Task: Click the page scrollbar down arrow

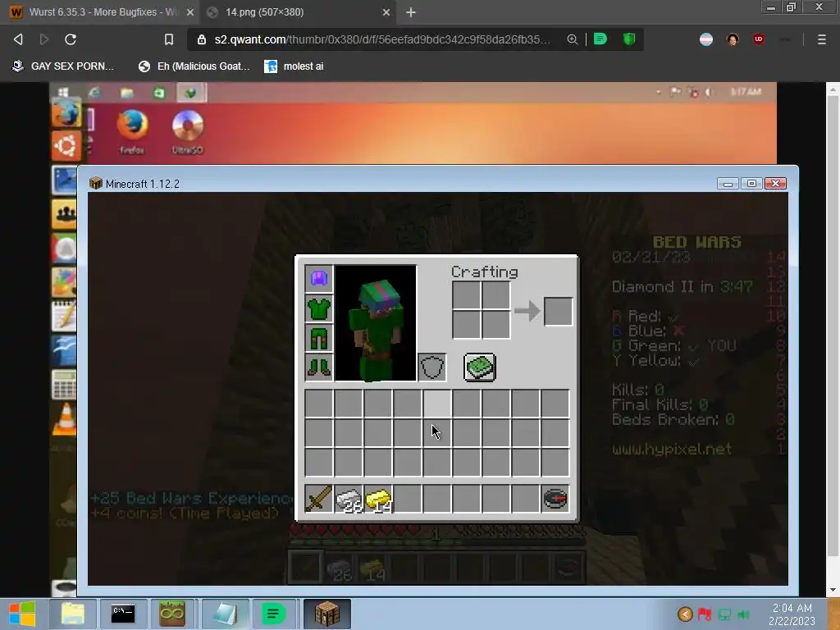Action: [x=833, y=589]
